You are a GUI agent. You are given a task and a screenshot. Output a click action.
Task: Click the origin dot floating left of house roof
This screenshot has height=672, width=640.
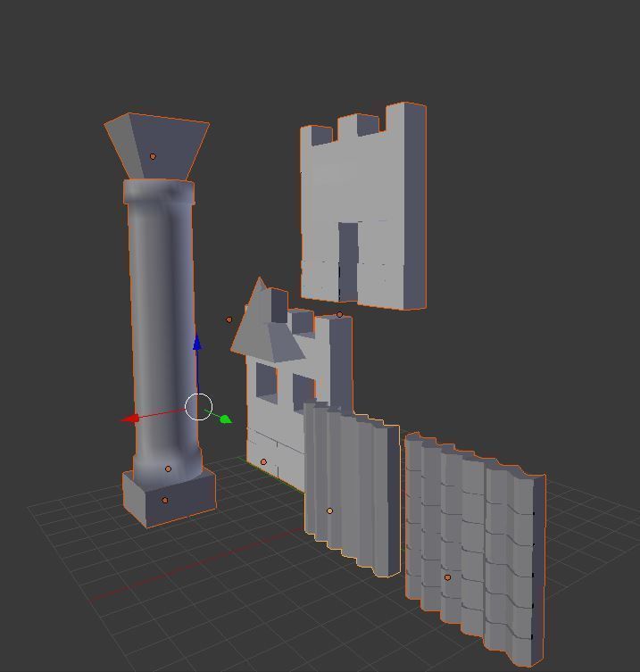[x=229, y=319]
